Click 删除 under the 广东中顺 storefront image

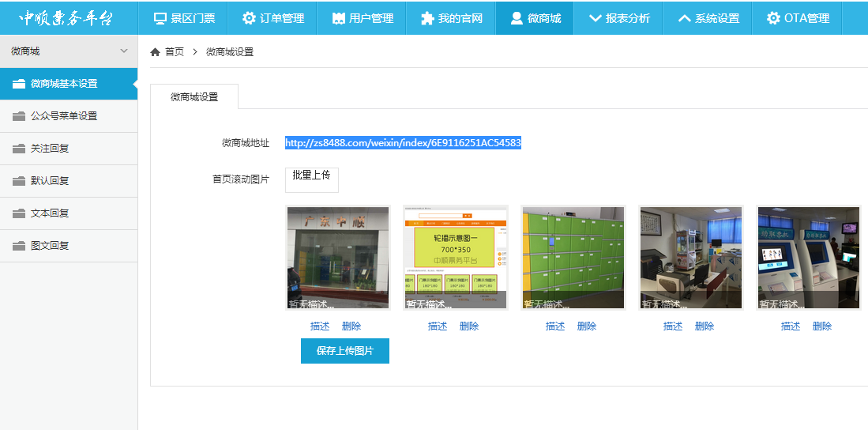(x=351, y=326)
